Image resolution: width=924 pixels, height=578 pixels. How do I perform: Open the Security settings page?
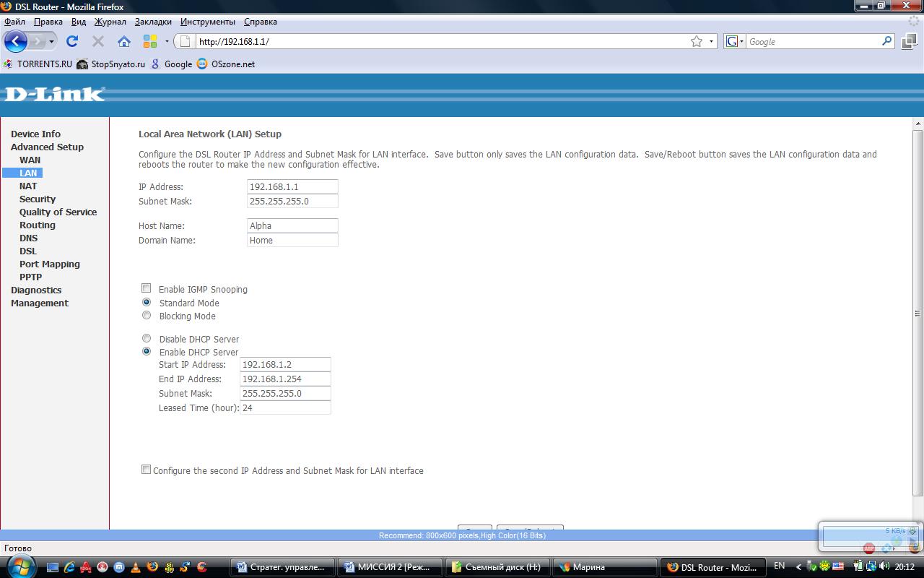tap(38, 199)
